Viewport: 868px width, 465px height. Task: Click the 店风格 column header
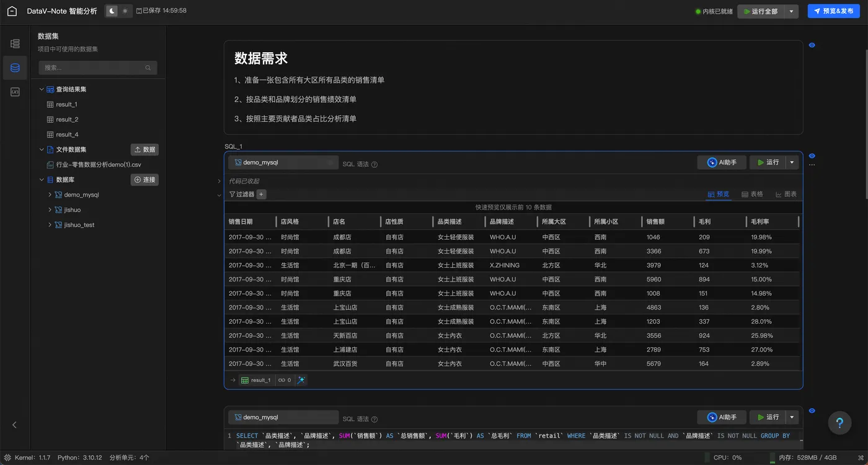click(302, 221)
